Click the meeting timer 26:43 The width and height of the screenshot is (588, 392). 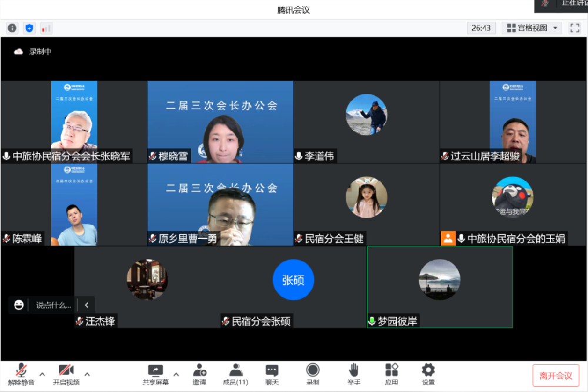[x=481, y=28]
